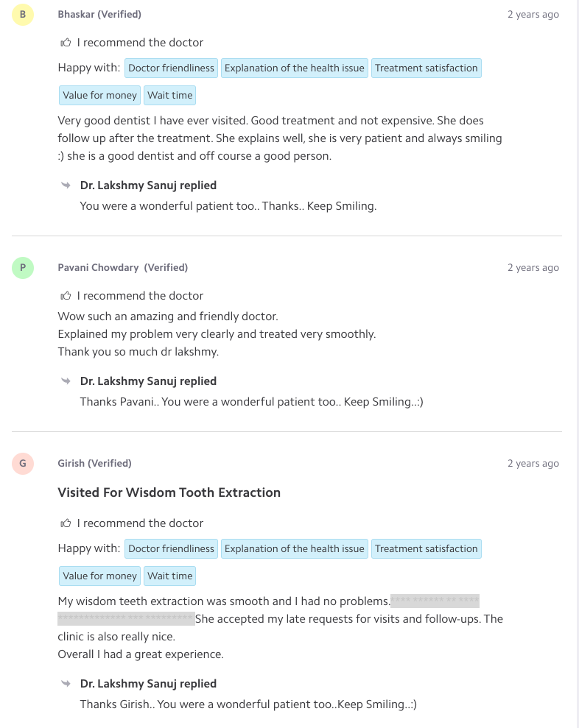Click '2 years ago' timestamp on Bhaskar's review
The image size is (579, 728).
[533, 15]
